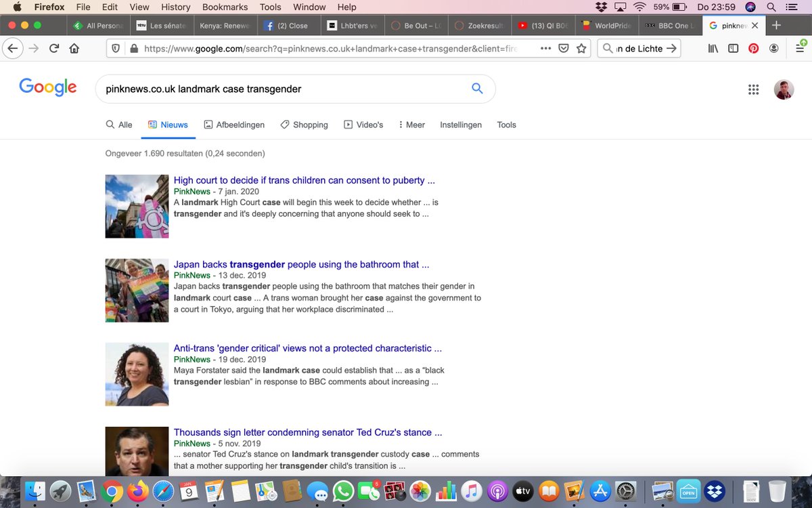Switch to the Alle results tab

point(119,125)
